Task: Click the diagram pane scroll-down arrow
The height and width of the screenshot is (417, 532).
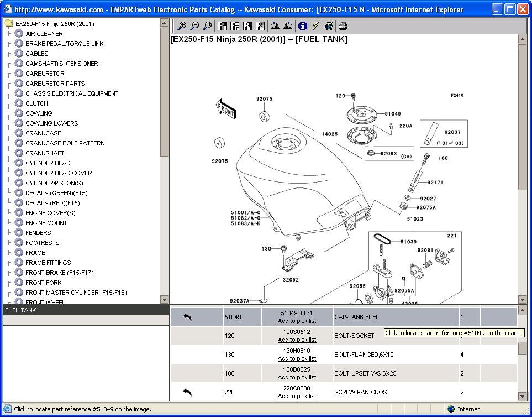Action: click(522, 300)
